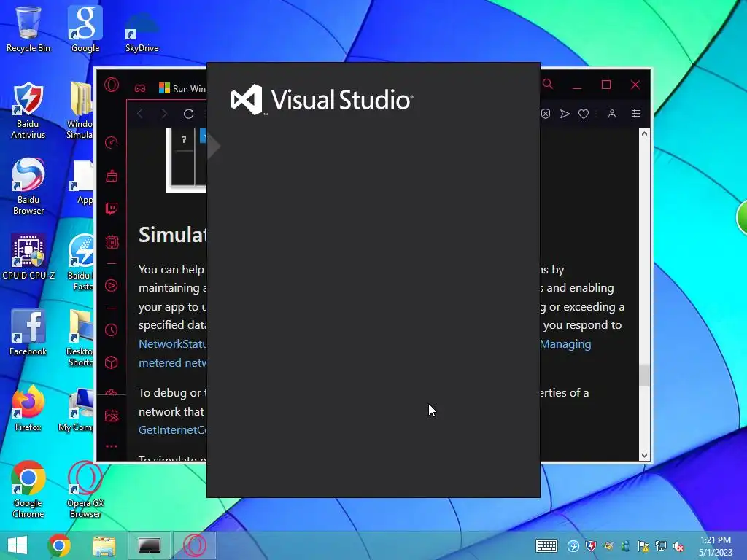Image resolution: width=747 pixels, height=560 pixels.
Task: Open sidebar setup three-dots menu
Action: pos(112,446)
